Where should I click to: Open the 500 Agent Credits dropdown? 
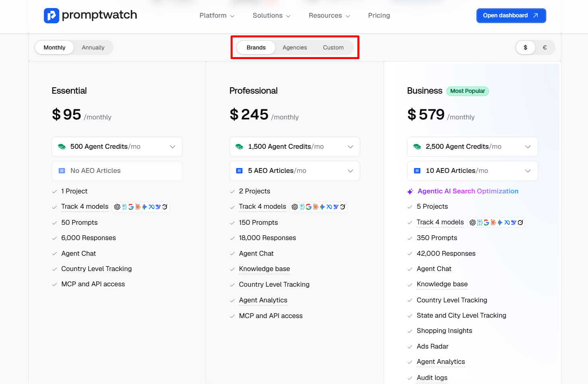117,147
